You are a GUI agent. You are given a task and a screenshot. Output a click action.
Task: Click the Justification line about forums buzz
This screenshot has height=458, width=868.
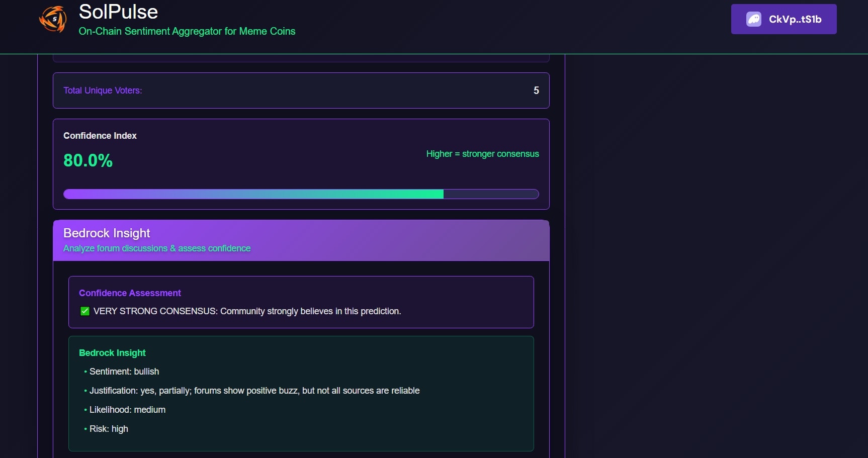pyautogui.click(x=254, y=391)
